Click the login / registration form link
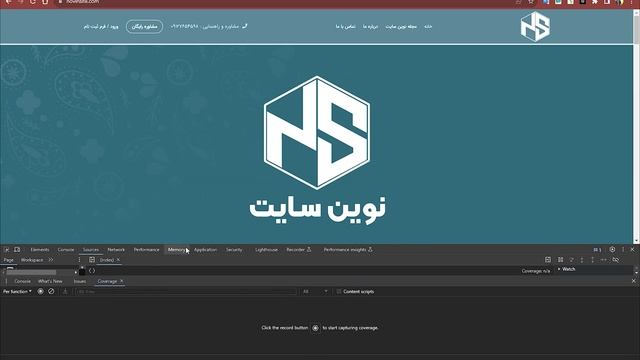Viewport: 640px width, 360px height. coord(101,27)
